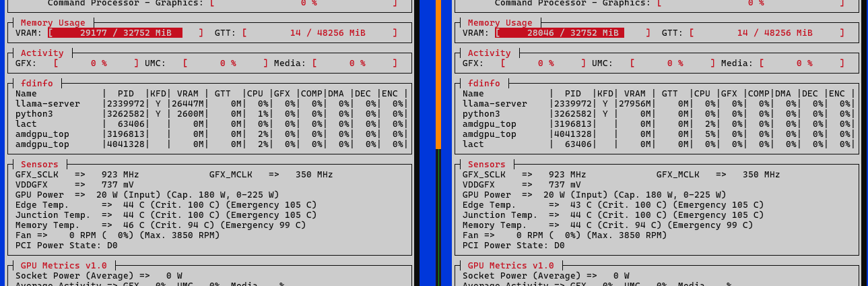
Task: Select the llama-server row with 27956M VRAM
Action: pos(659,104)
